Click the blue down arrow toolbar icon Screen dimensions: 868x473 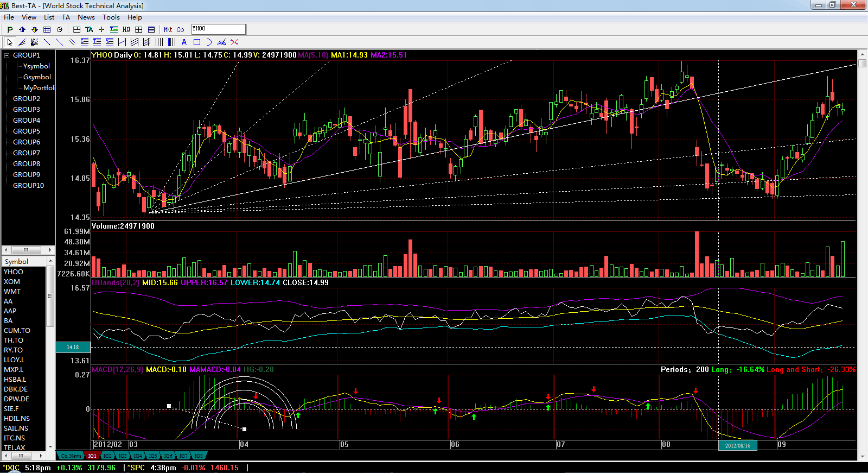(35, 29)
